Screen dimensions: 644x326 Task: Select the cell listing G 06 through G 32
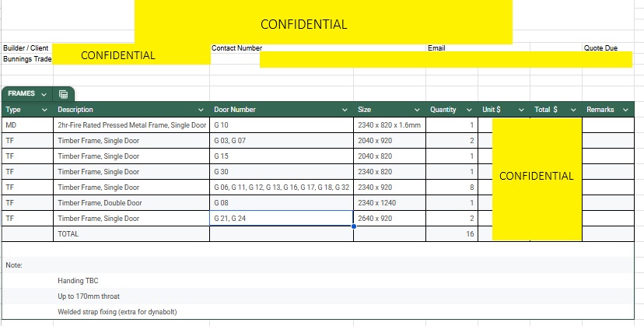282,188
